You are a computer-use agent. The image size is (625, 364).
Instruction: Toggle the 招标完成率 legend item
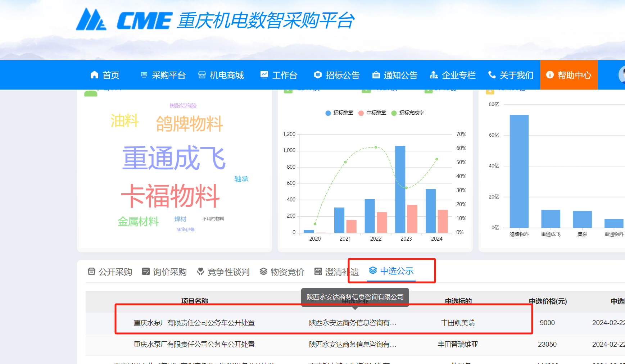[x=408, y=113]
